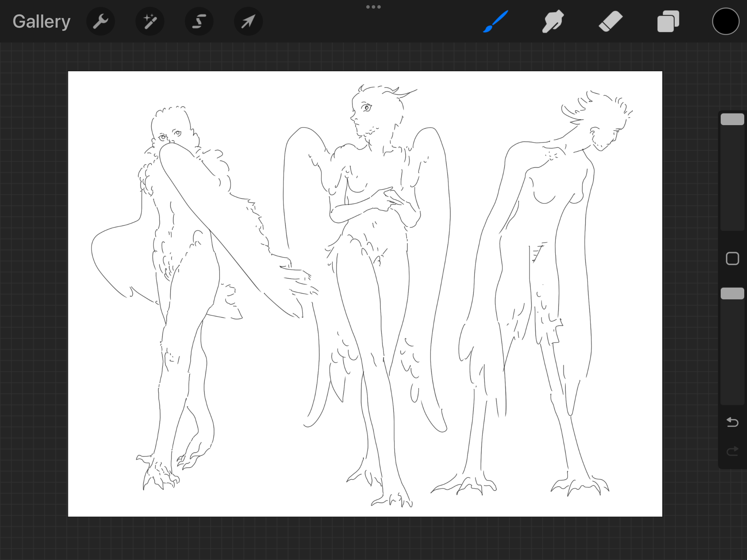The height and width of the screenshot is (560, 747).
Task: Redo the last undone action
Action: click(x=732, y=451)
